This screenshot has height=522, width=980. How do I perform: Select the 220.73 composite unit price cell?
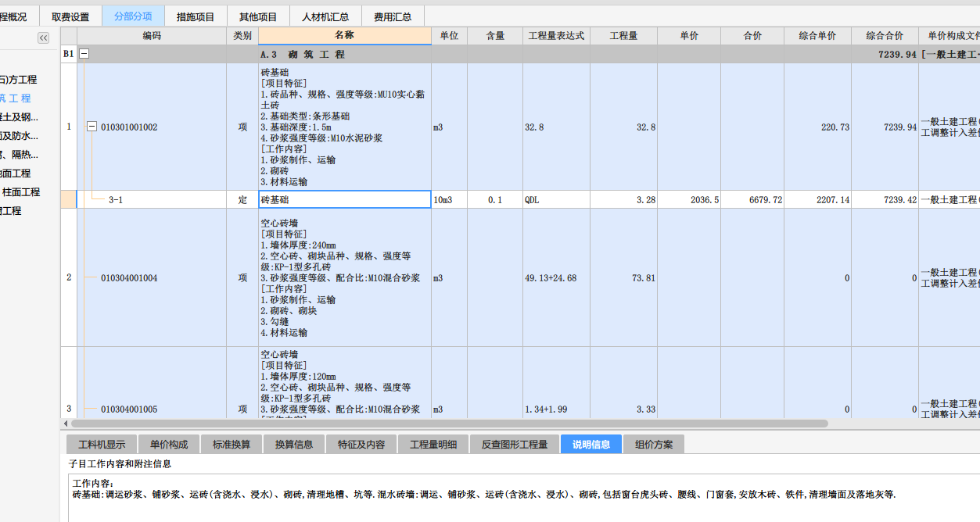click(x=817, y=127)
